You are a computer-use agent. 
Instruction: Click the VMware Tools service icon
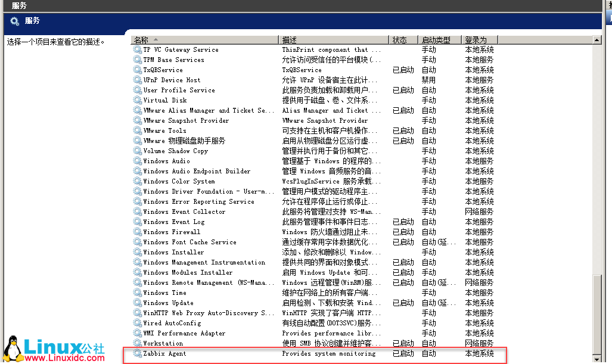point(137,130)
